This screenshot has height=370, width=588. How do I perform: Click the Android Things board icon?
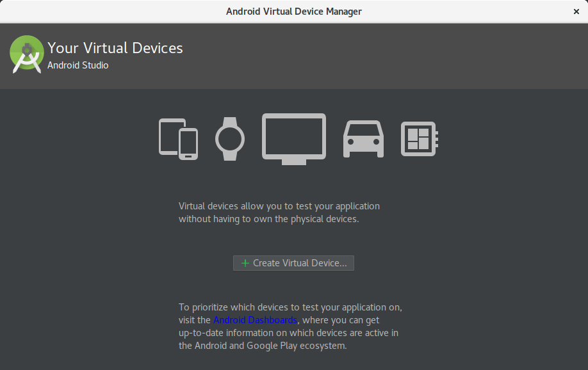[x=420, y=139]
